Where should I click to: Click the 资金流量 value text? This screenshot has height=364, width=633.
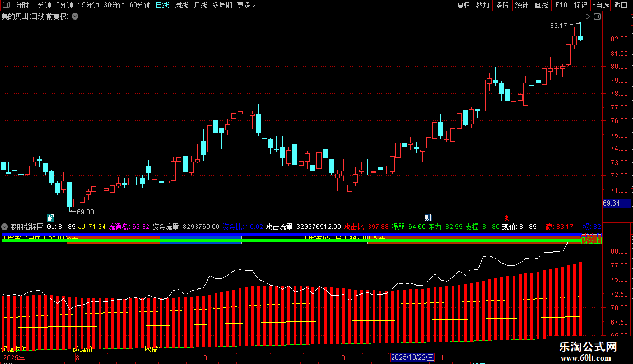(186, 227)
